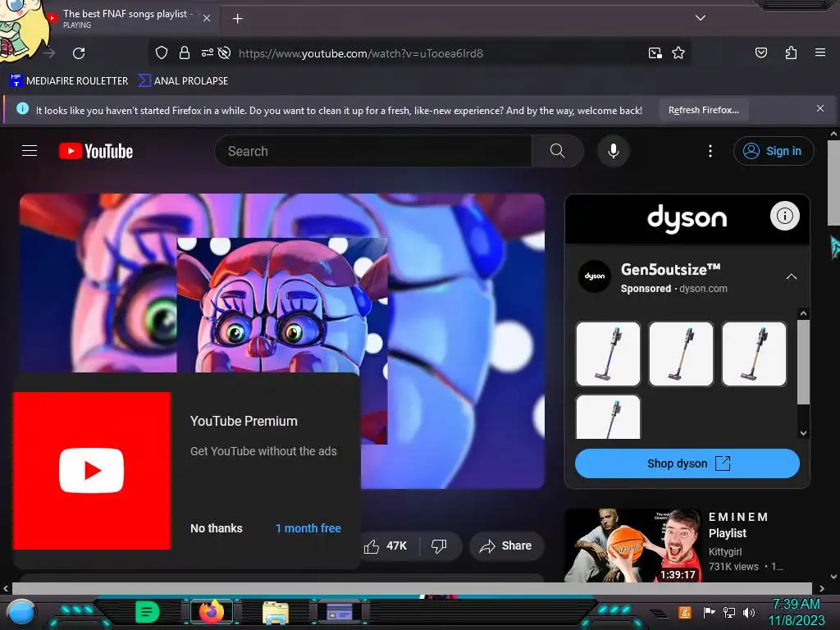This screenshot has height=630, width=840.
Task: Start voice search with microphone icon
Action: coord(614,151)
